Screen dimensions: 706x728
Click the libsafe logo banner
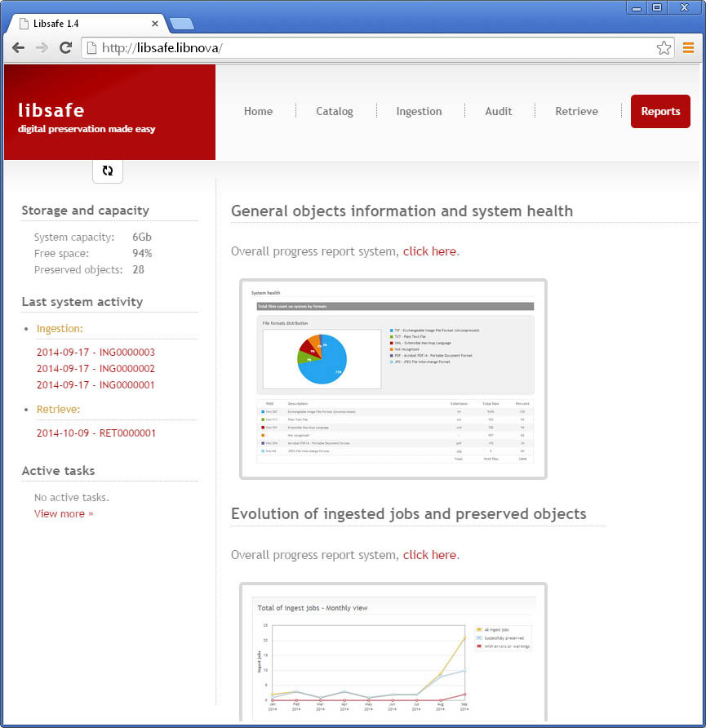(109, 112)
